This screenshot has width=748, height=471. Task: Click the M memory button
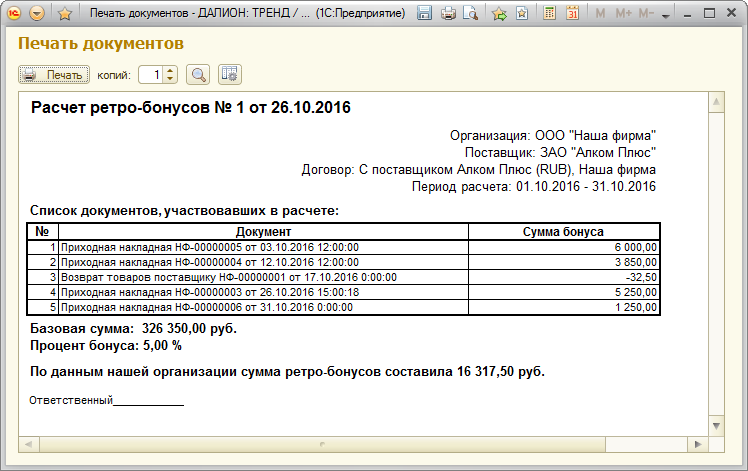pyautogui.click(x=601, y=13)
